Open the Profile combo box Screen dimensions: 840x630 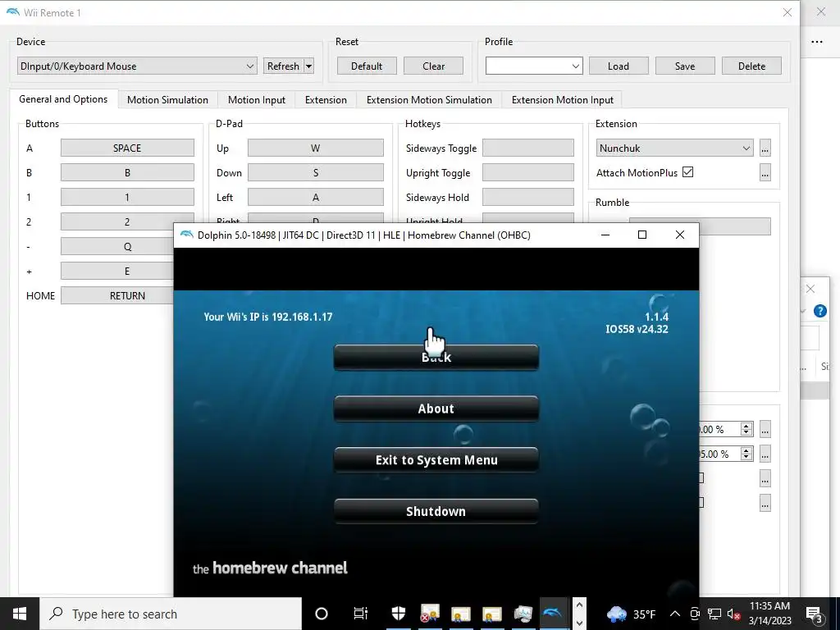tap(534, 66)
